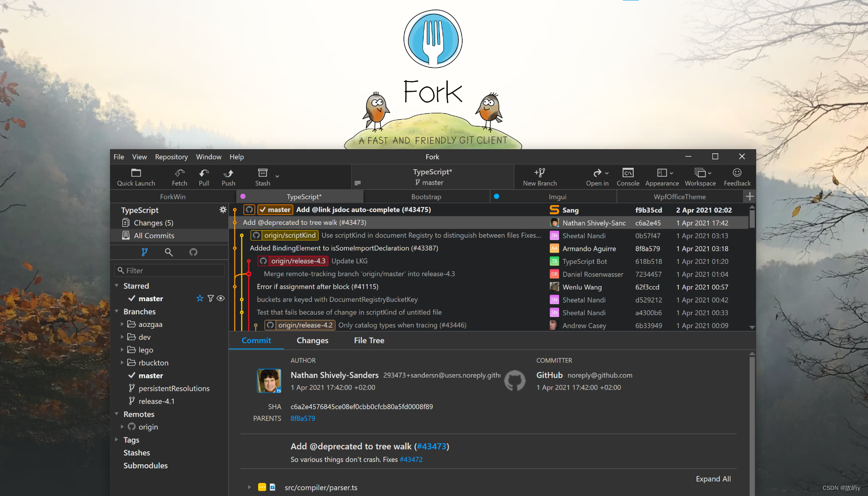The image size is (868, 496).
Task: Switch to the ForkWin repository tab
Action: (x=173, y=197)
